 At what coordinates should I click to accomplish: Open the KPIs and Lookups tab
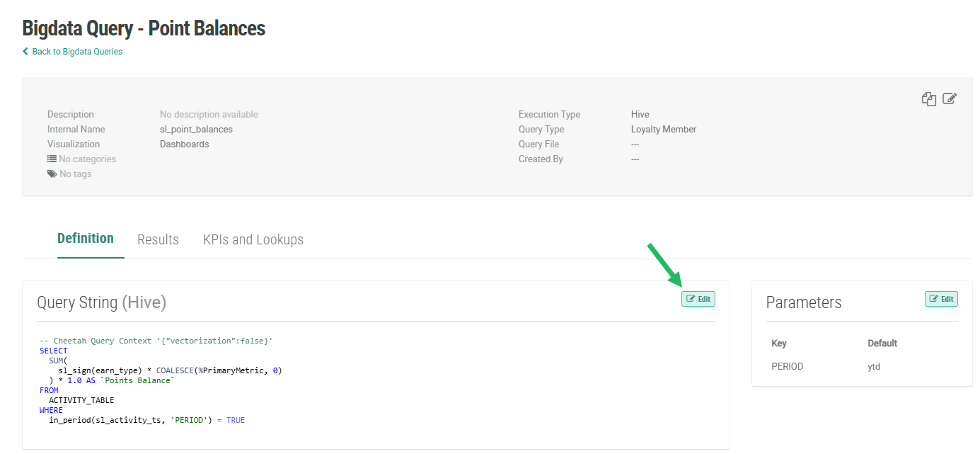pos(253,239)
